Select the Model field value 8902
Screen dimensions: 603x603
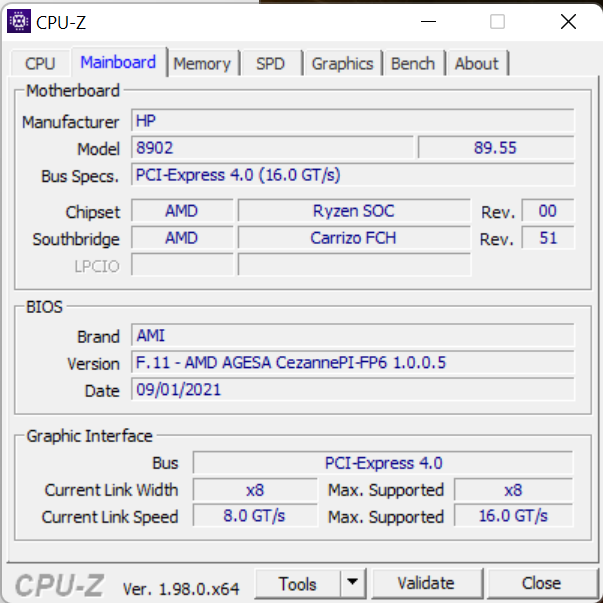click(272, 148)
